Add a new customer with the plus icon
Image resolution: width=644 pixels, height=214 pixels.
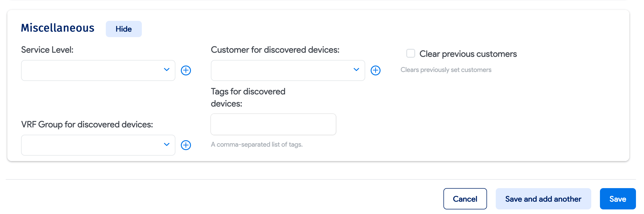(375, 70)
